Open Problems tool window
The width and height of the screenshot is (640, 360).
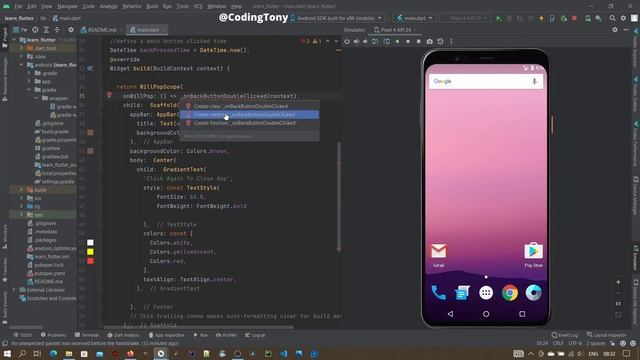click(x=53, y=335)
